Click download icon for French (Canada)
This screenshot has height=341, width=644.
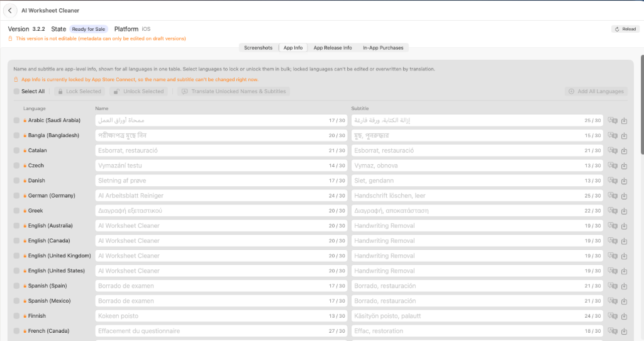tap(625, 331)
